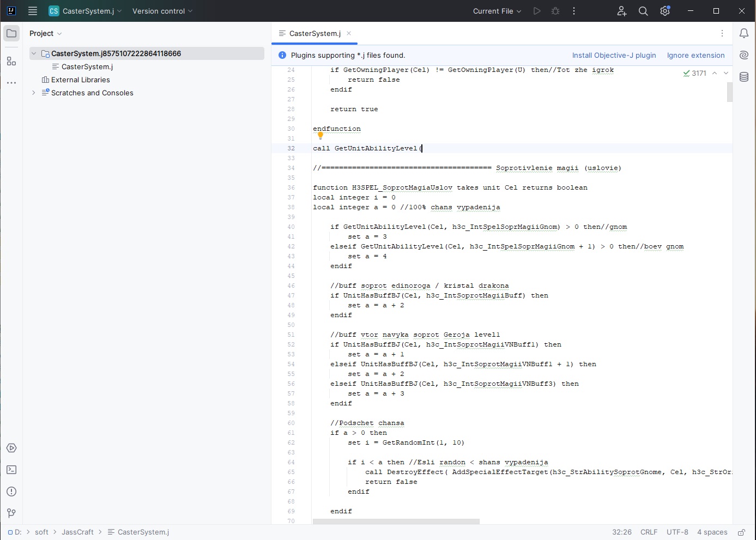Open the Version control dropdown
Image resolution: width=756 pixels, height=540 pixels.
pos(162,11)
